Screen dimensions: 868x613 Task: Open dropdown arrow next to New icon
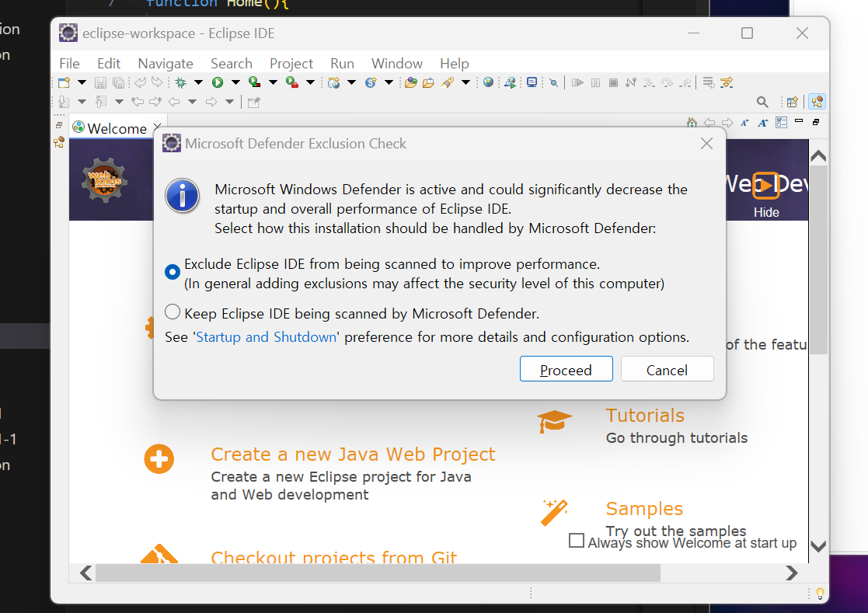pos(82,82)
